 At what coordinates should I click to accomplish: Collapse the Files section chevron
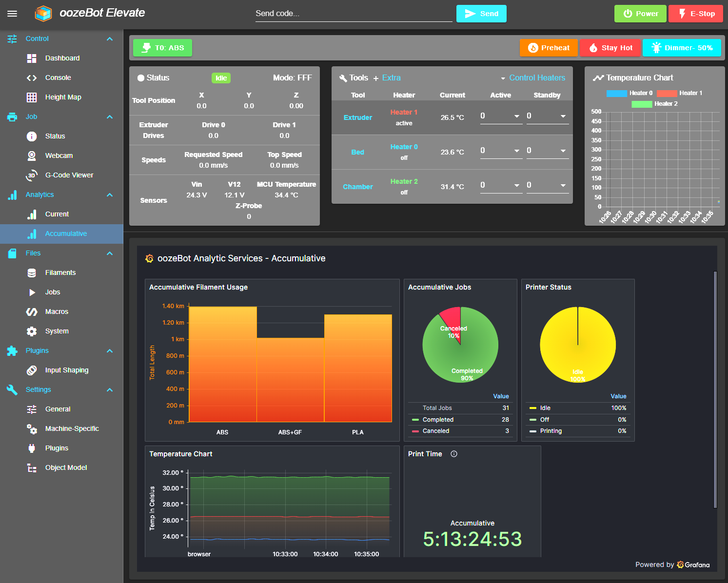[x=110, y=253]
